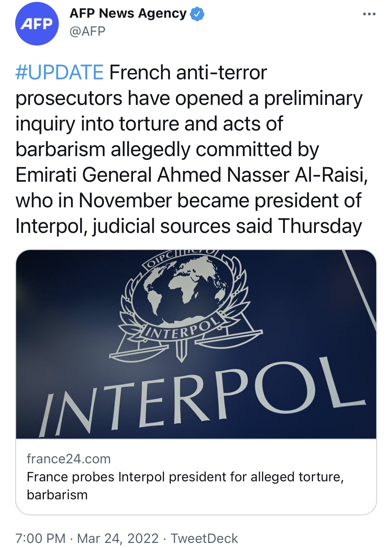Image resolution: width=392 pixels, height=548 pixels.
Task: Click the blue verified badge
Action: [x=197, y=14]
